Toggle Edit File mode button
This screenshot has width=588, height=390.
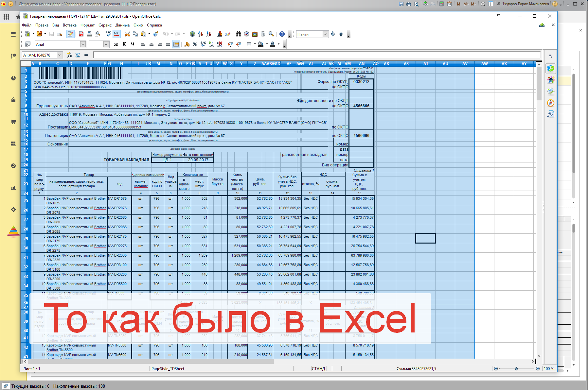(70, 34)
